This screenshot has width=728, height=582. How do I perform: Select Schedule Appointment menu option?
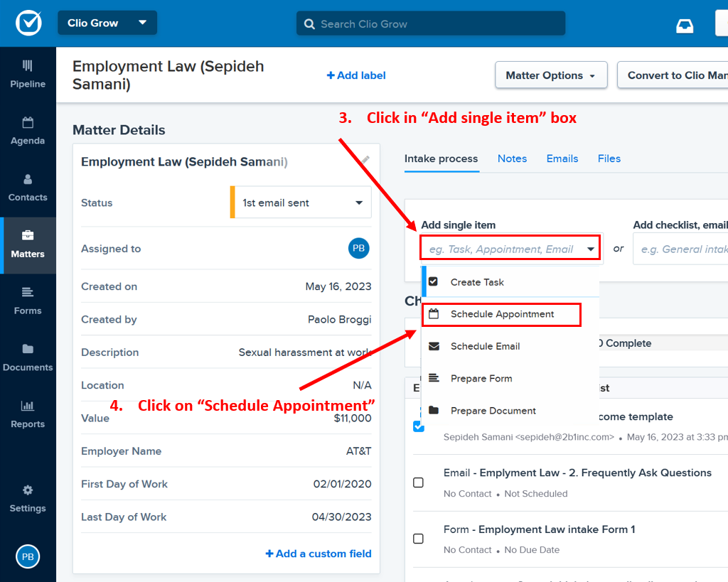[x=510, y=314]
